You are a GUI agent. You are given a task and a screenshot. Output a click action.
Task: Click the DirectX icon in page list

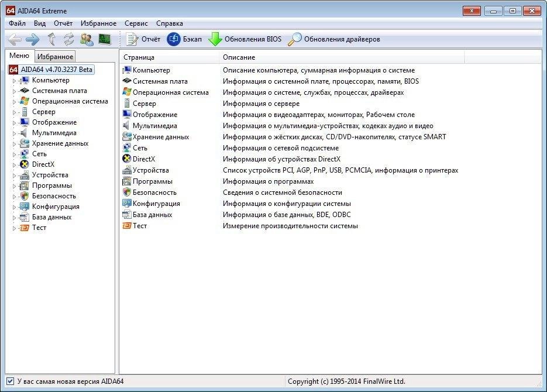tap(126, 159)
